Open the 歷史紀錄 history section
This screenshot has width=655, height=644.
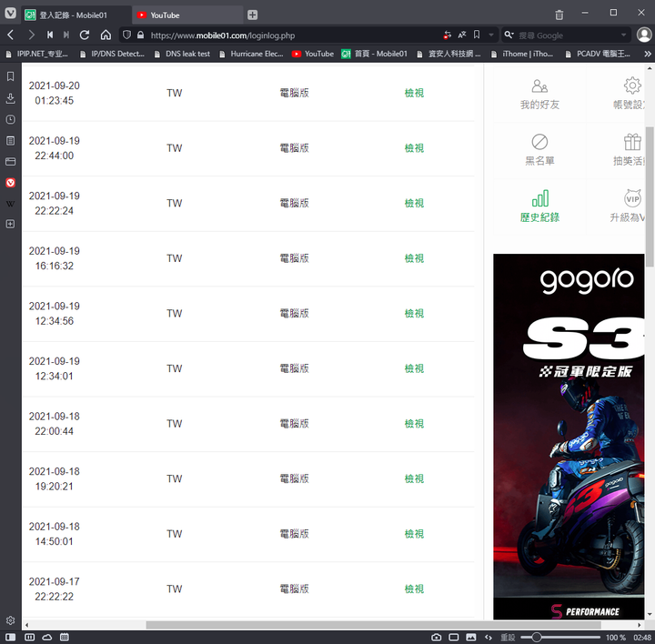click(x=539, y=206)
